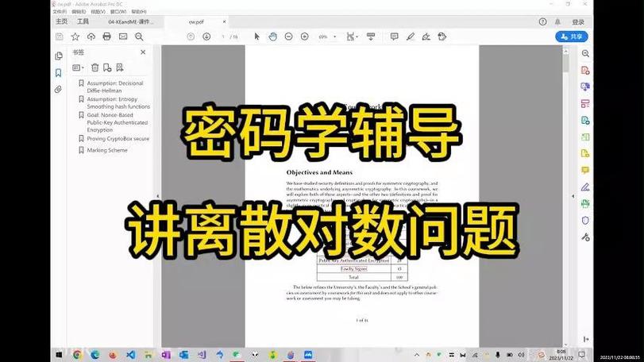Open the find text magnifier tool
Viewport: 644px width, 362px height.
139,37
